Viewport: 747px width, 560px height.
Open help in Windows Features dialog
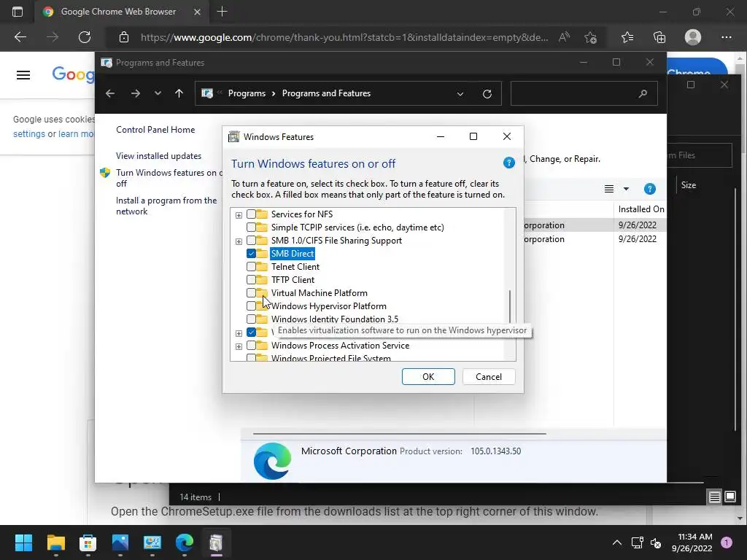(x=508, y=163)
